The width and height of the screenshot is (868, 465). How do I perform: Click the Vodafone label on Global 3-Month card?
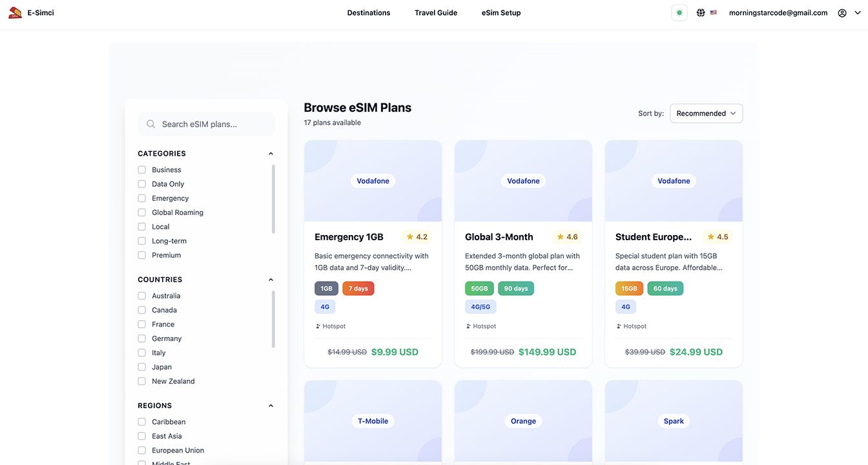(x=524, y=181)
